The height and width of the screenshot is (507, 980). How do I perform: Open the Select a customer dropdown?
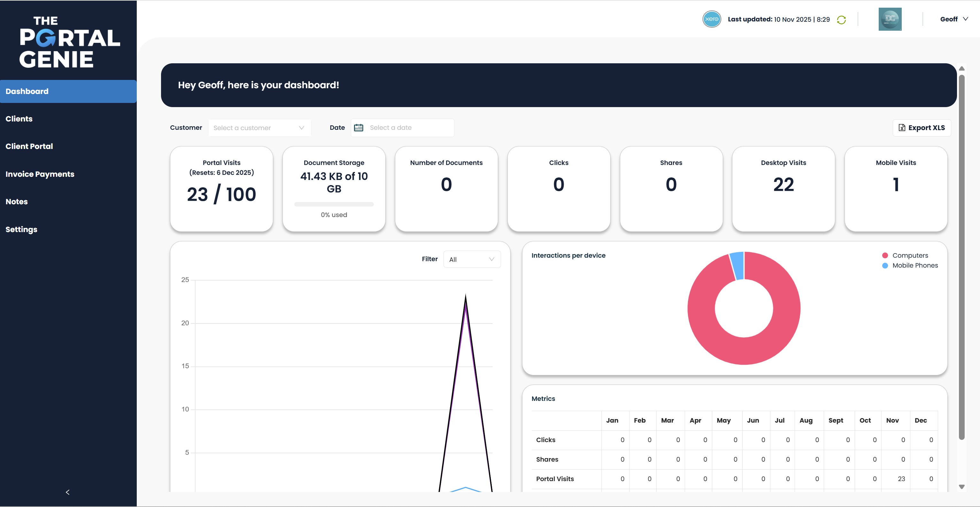click(259, 128)
